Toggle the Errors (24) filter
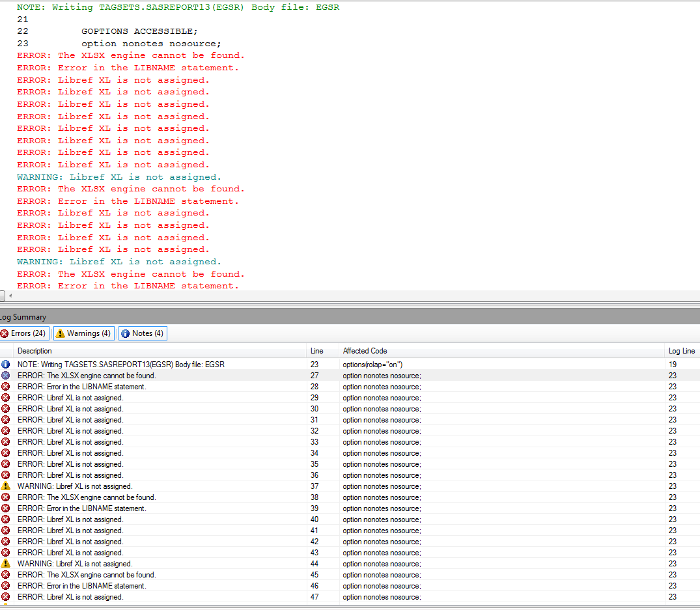 tap(24, 333)
